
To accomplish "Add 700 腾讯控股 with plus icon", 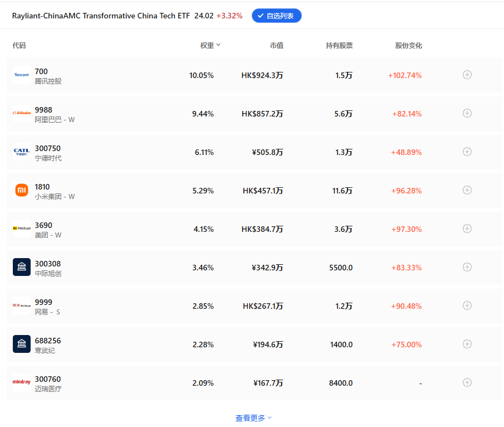I will [467, 75].
